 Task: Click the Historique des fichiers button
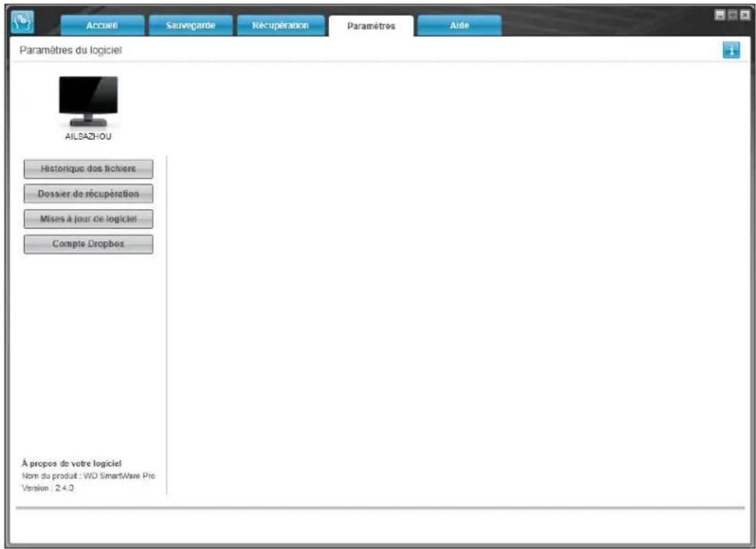[88, 169]
